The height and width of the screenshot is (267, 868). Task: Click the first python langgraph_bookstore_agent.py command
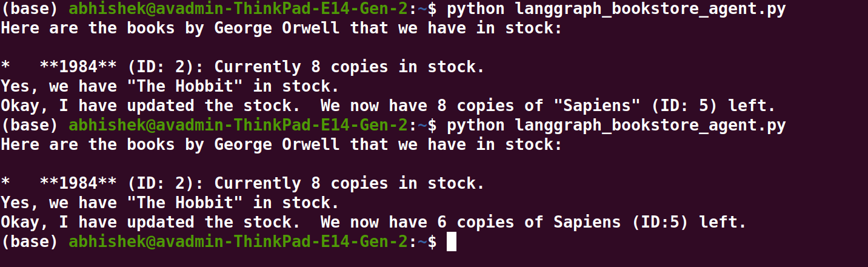[615, 9]
